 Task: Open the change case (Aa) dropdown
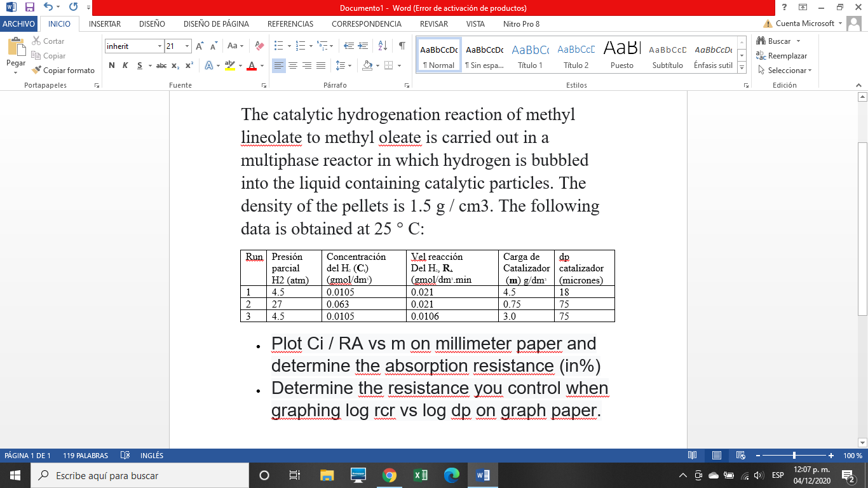[234, 46]
